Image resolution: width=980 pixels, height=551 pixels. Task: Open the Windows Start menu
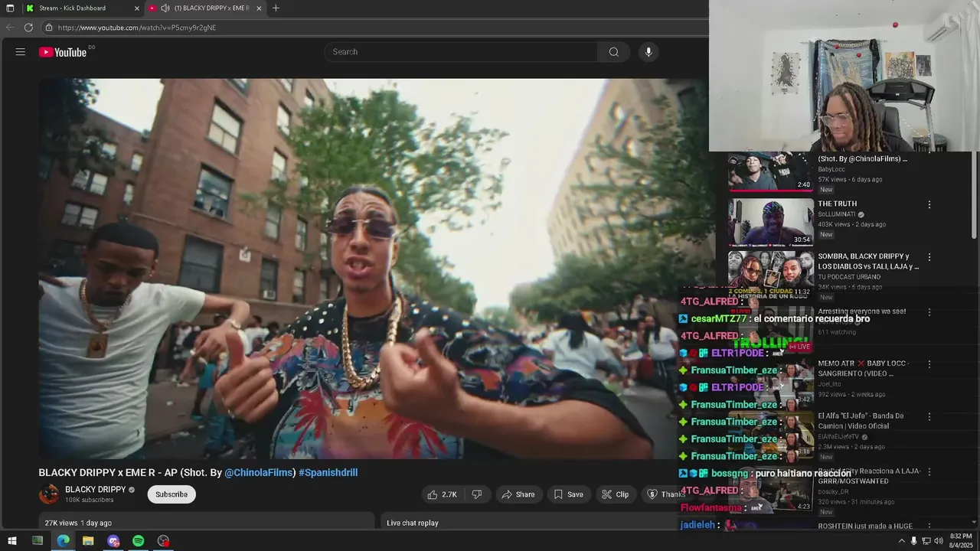coord(11,541)
